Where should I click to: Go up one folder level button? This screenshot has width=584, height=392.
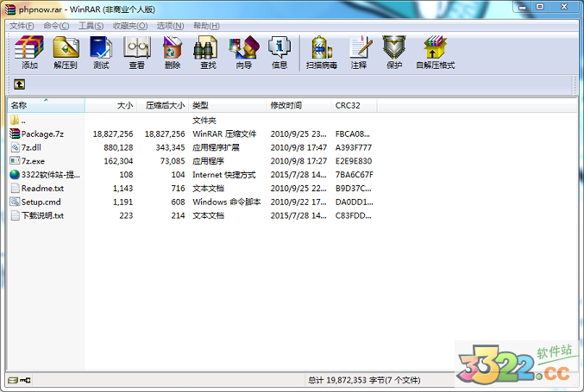point(19,84)
